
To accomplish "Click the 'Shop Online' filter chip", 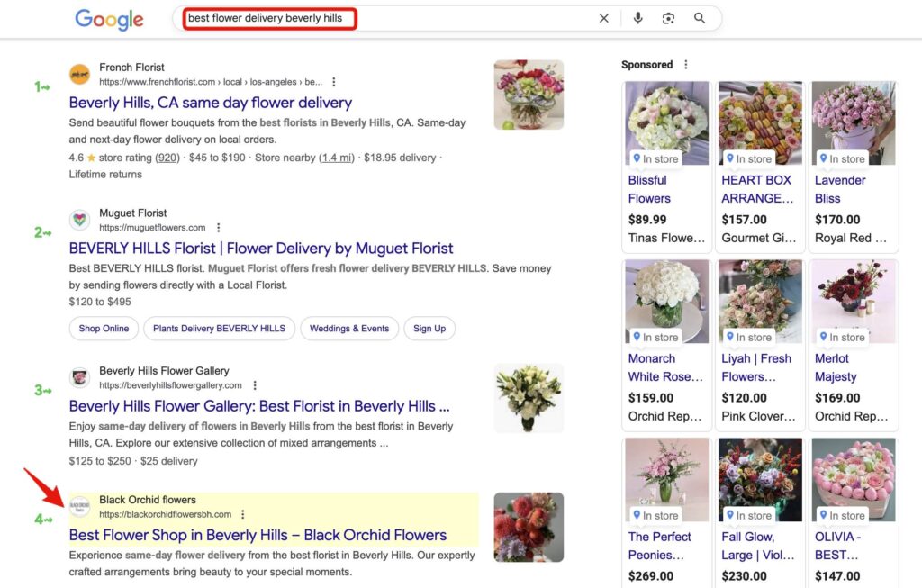I will 103,328.
